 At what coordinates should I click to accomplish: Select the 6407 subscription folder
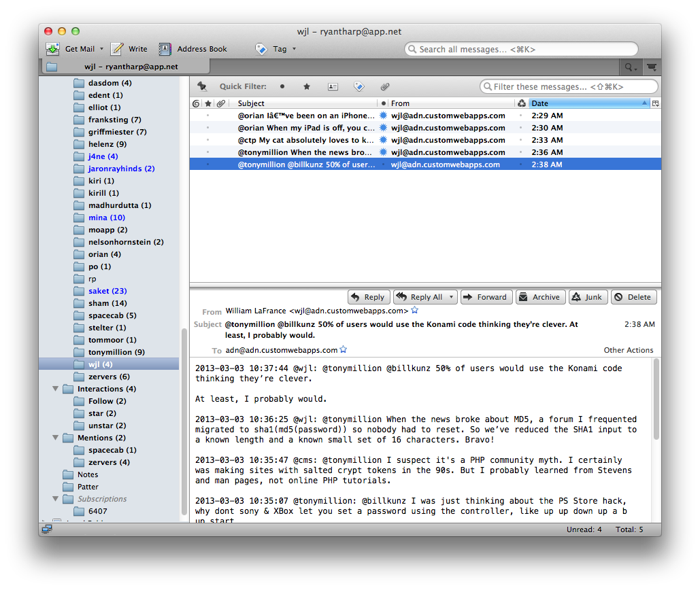point(97,512)
